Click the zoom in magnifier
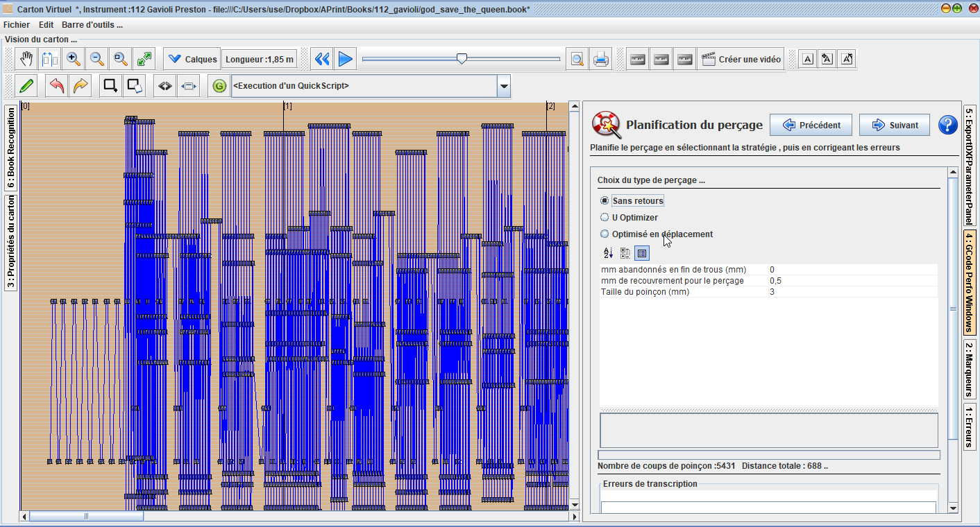This screenshot has height=527, width=980. (74, 59)
